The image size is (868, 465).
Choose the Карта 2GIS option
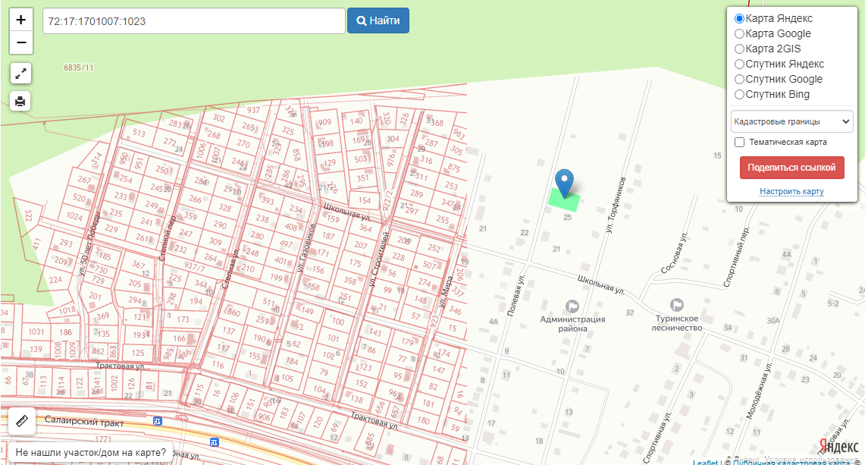pos(739,49)
